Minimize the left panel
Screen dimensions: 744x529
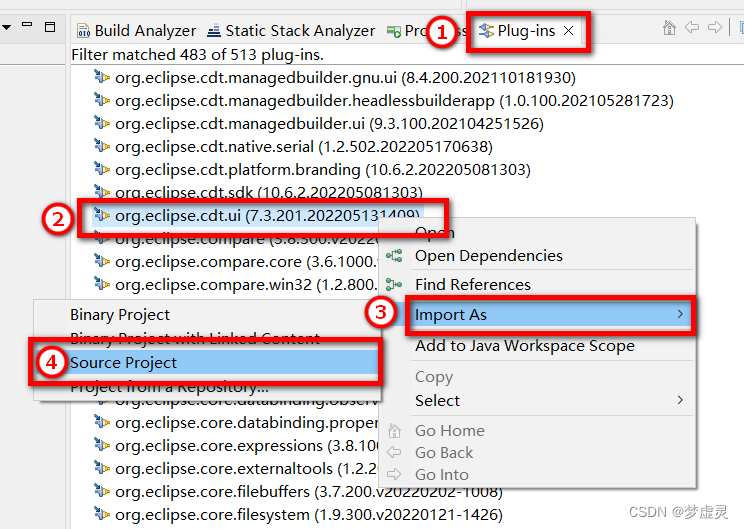tap(27, 24)
